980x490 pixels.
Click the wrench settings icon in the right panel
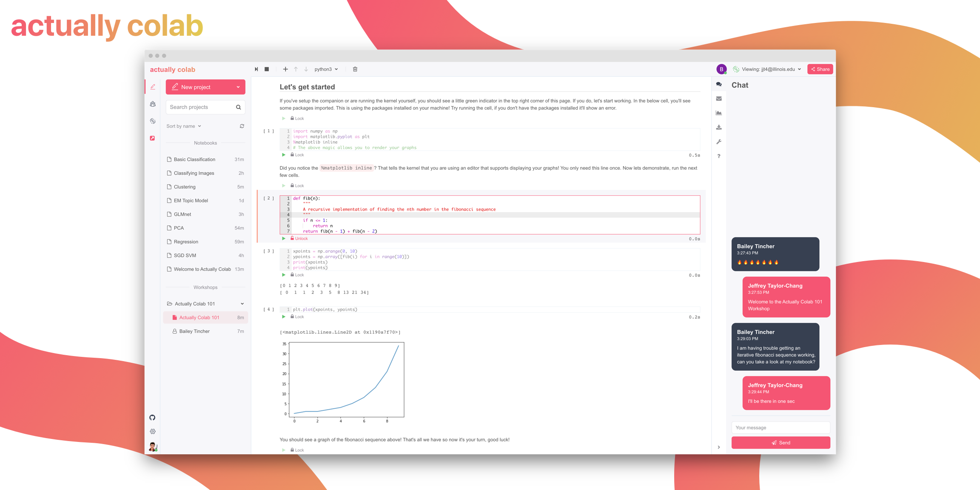(x=719, y=141)
